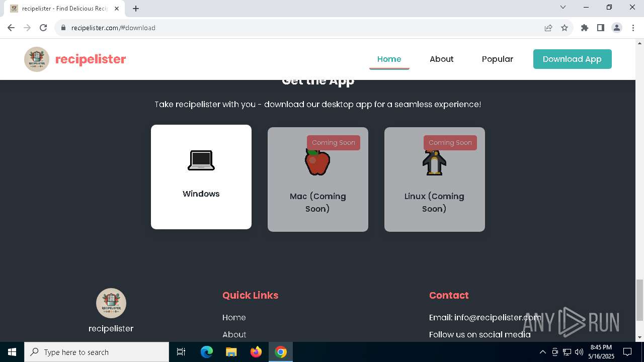Close the recipelister tab
This screenshot has width=644, height=362.
117,9
